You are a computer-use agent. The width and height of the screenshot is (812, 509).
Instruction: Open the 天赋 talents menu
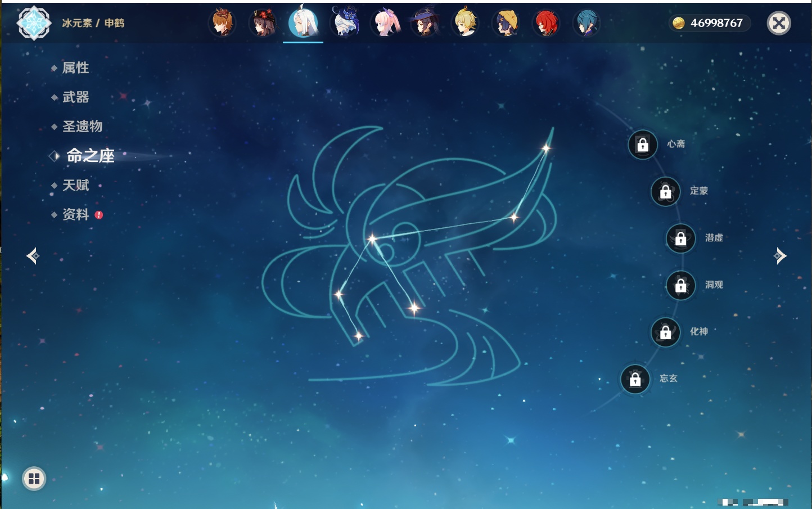coord(75,185)
